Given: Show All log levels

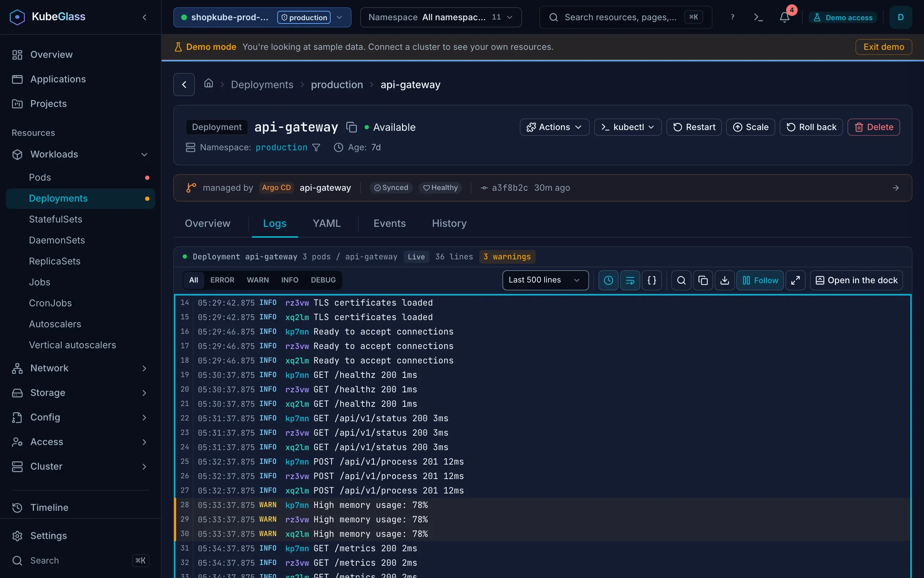Looking at the screenshot, I should point(193,280).
